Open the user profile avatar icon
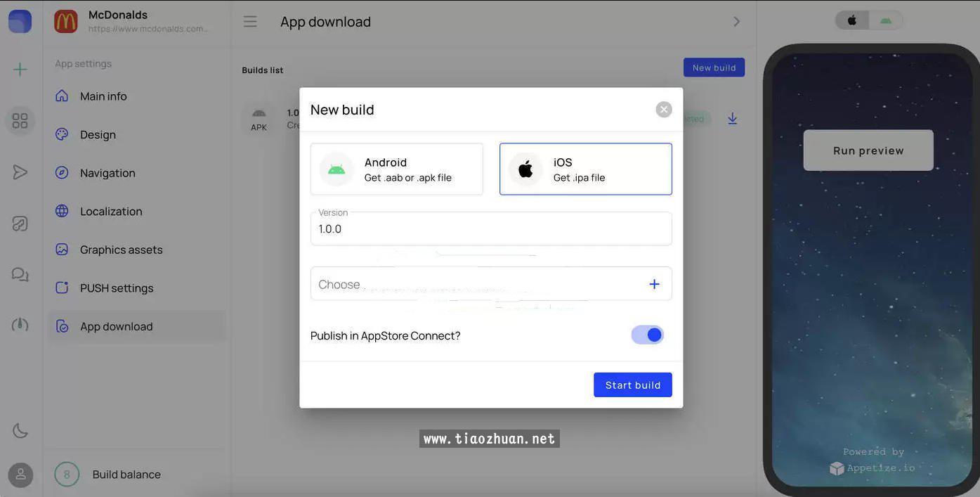Image resolution: width=980 pixels, height=497 pixels. [20, 475]
